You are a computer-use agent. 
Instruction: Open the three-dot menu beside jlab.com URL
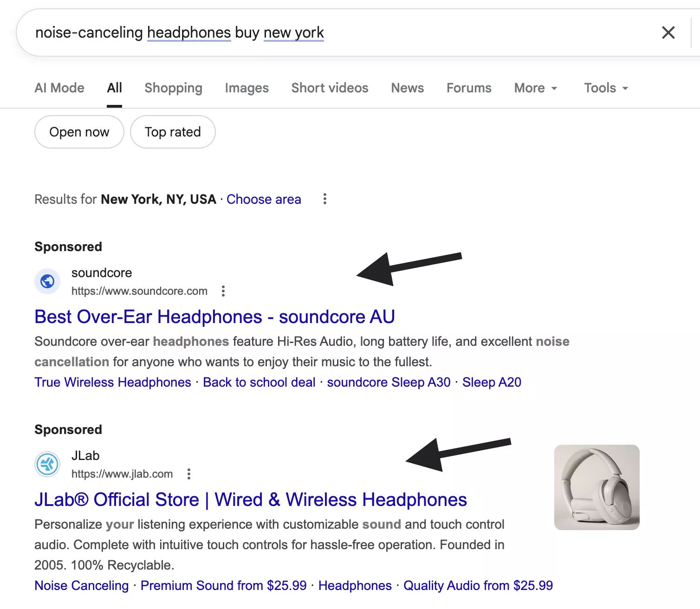[x=189, y=474]
